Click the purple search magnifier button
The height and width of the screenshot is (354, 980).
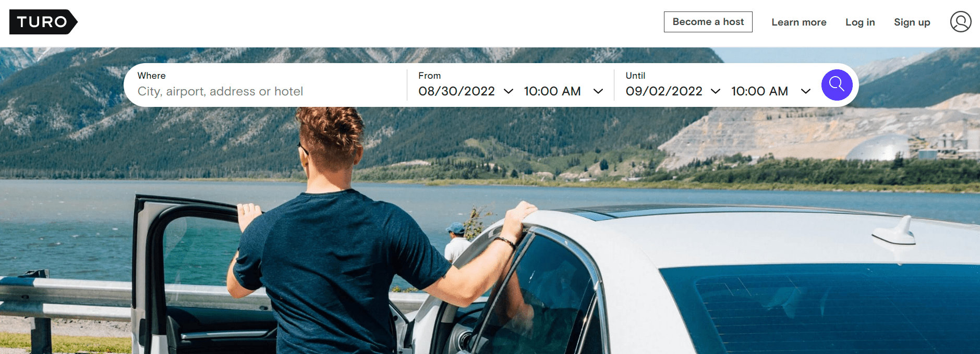[837, 85]
